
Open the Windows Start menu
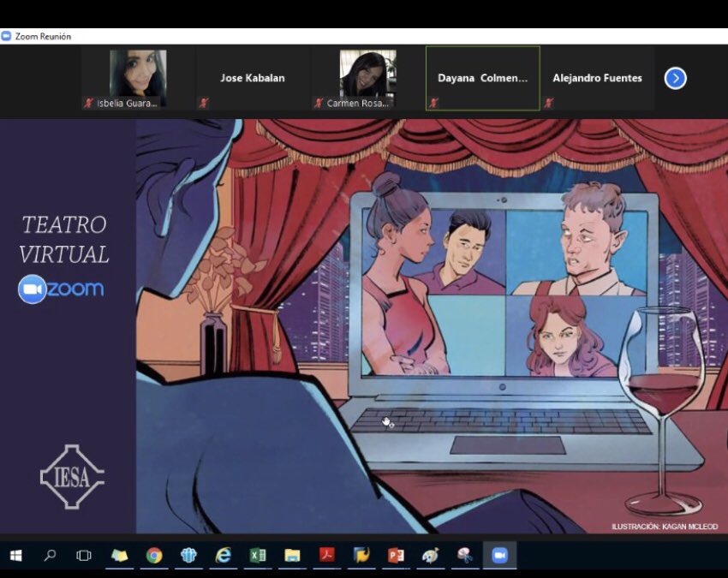click(x=15, y=555)
